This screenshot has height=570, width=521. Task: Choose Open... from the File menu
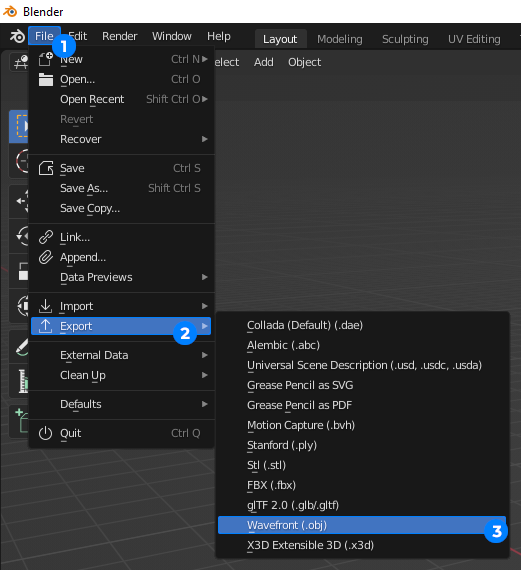[121, 79]
